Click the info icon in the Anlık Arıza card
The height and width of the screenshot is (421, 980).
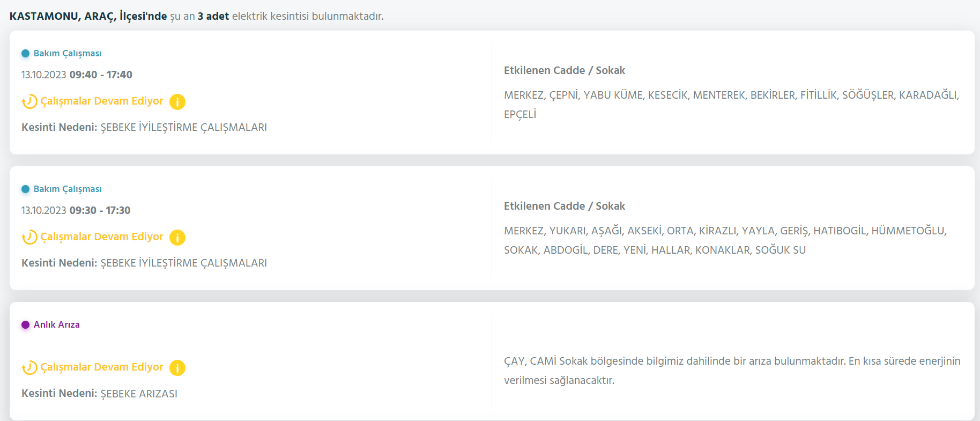pyautogui.click(x=177, y=368)
